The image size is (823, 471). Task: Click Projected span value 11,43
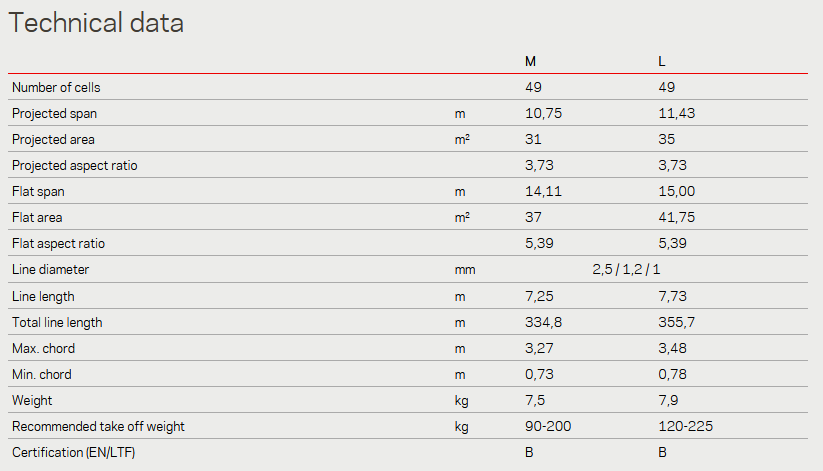[x=677, y=113]
